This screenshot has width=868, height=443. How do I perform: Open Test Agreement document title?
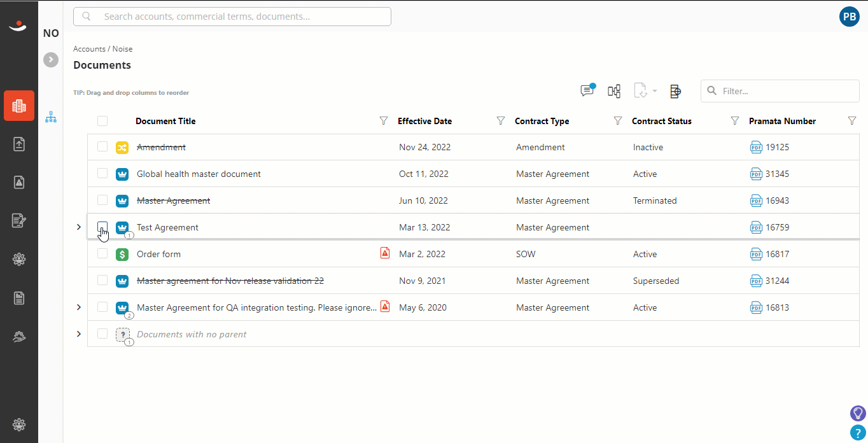pos(167,227)
